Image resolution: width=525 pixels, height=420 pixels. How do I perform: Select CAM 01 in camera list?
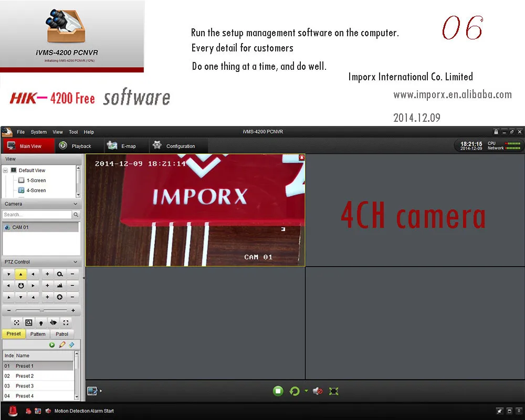point(40,227)
